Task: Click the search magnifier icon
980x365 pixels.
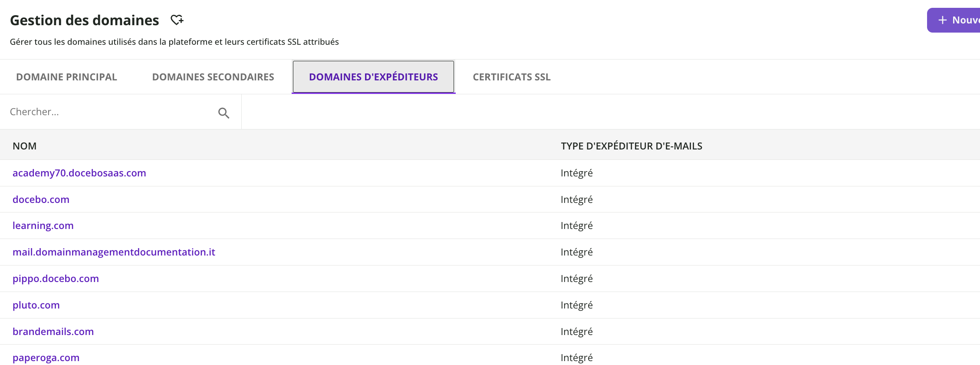Action: (x=224, y=113)
